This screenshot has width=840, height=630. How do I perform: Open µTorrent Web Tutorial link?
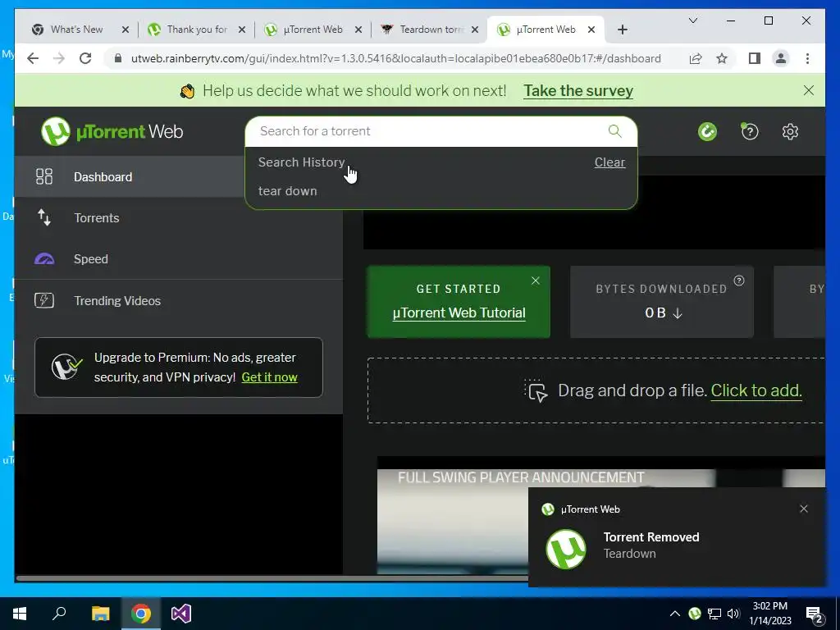(459, 313)
